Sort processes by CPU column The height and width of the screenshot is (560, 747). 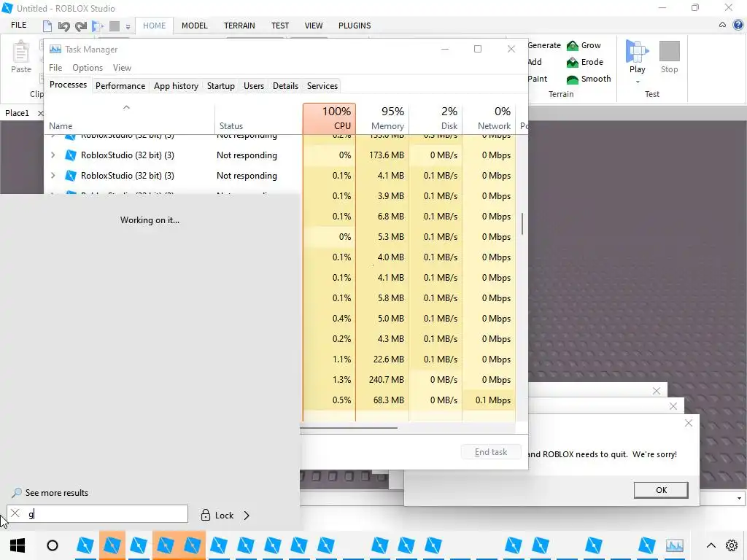329,118
